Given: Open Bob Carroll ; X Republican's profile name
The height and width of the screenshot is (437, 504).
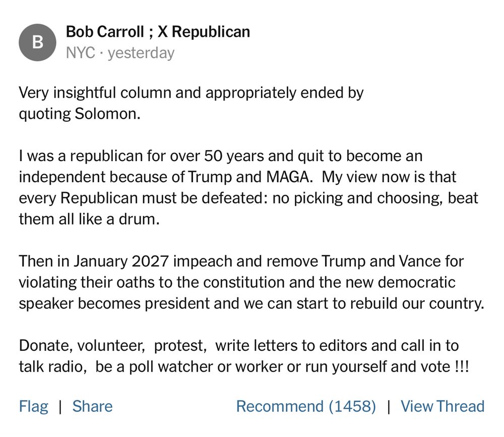Looking at the screenshot, I should tap(158, 32).
